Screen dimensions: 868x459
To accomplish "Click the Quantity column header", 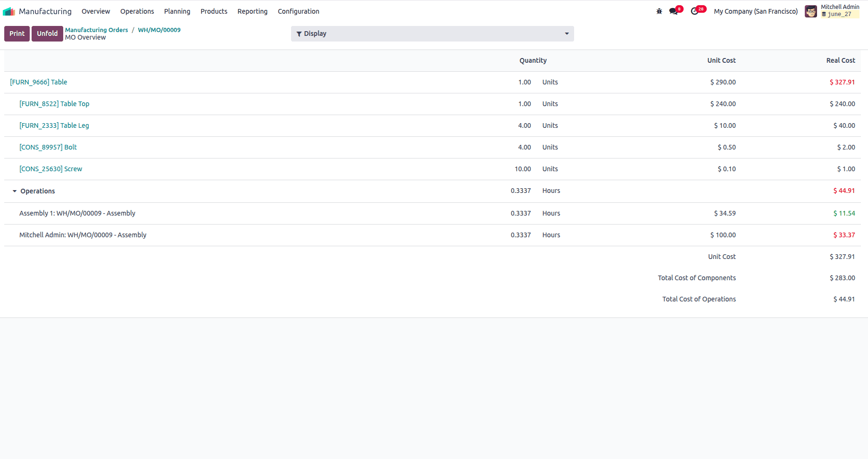I will pyautogui.click(x=533, y=60).
